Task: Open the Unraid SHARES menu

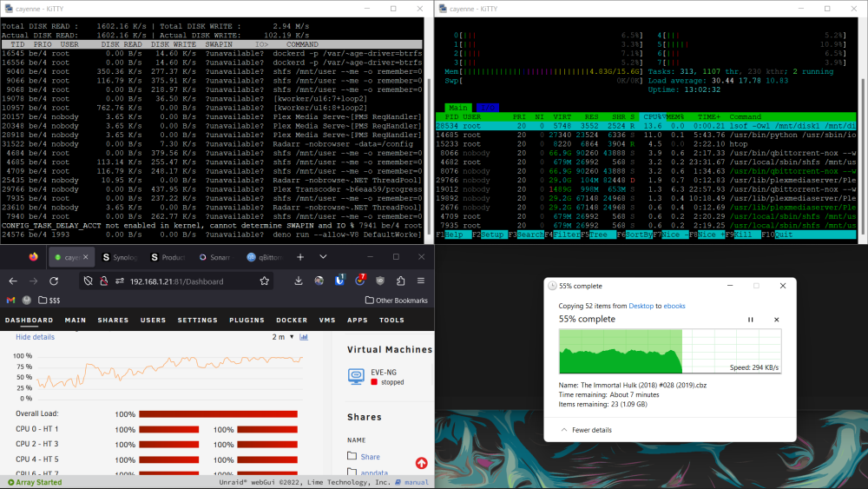Action: 113,320
